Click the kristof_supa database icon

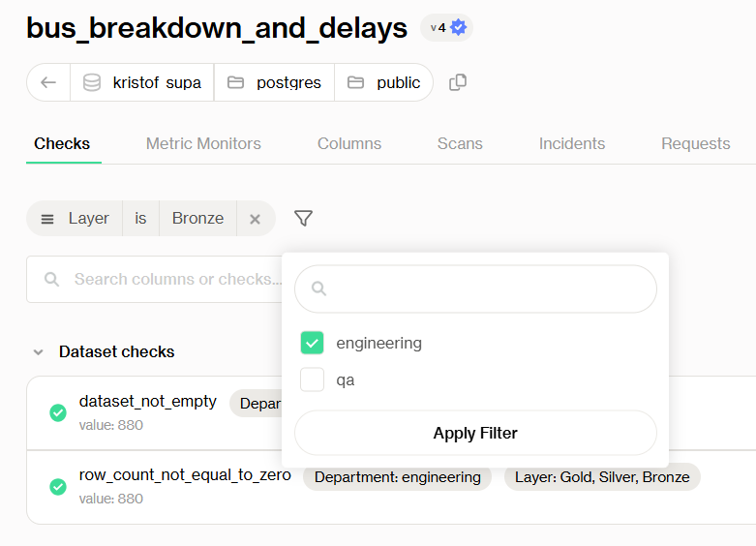[x=92, y=83]
